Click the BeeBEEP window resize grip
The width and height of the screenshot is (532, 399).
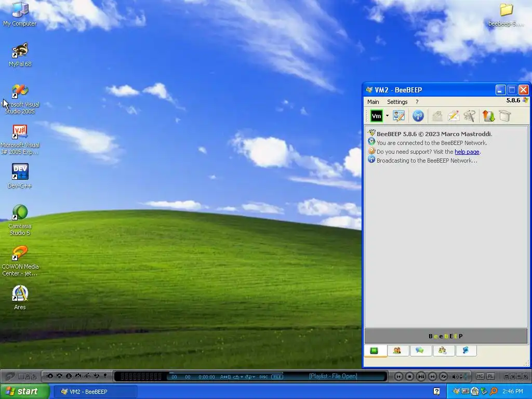[526, 364]
